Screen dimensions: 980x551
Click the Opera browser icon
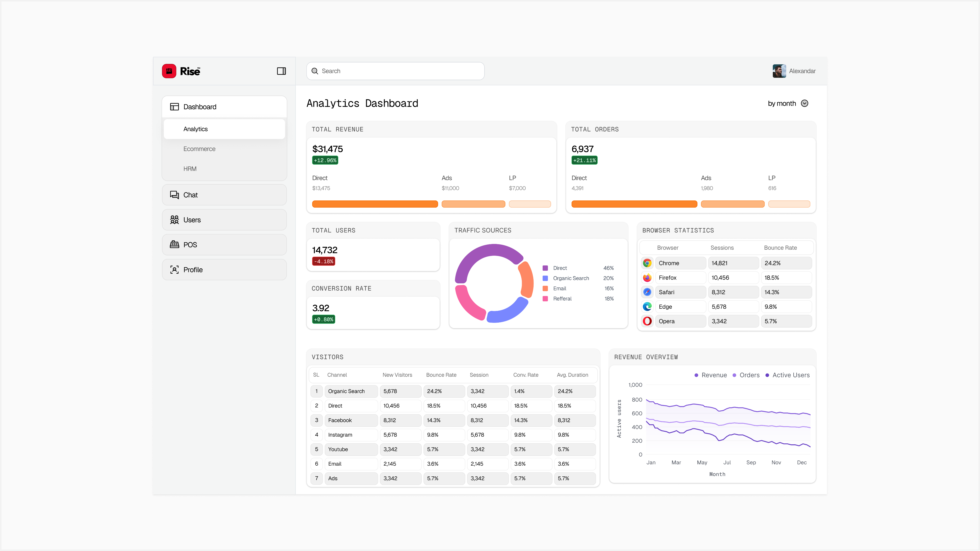coord(647,321)
